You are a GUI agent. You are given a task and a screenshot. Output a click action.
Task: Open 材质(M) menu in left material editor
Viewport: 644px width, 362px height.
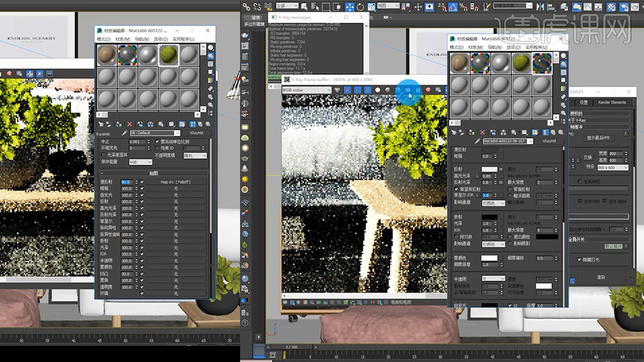(x=123, y=39)
